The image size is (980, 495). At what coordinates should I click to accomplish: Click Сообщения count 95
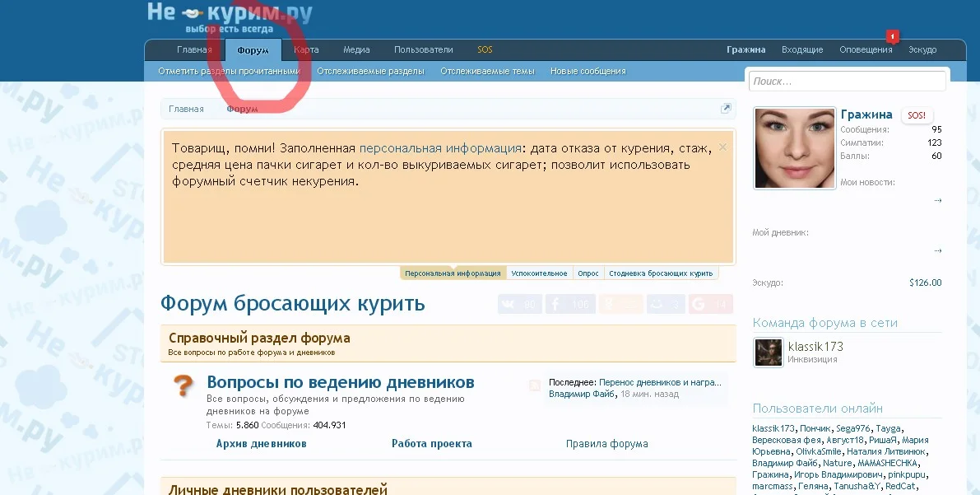tap(936, 129)
